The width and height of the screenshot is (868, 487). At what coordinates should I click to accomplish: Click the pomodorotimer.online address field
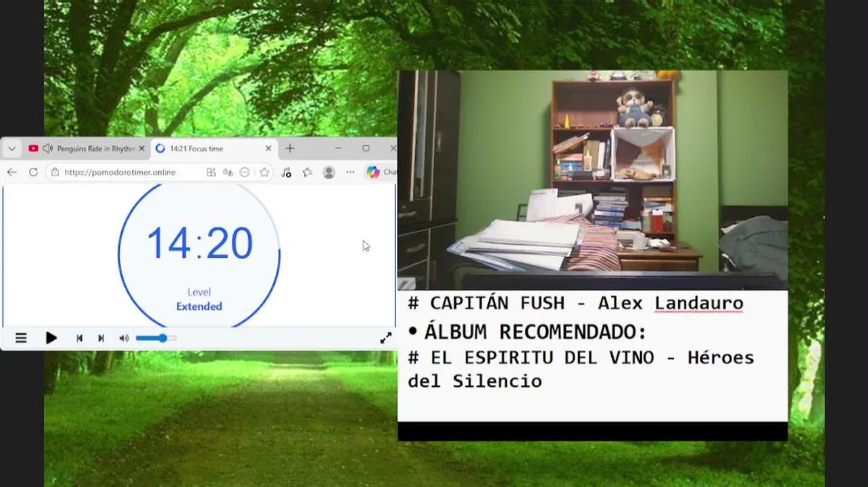(120, 172)
